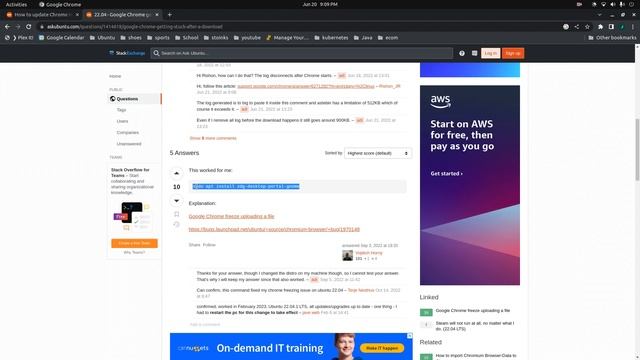
Task: Go back to previous page
Action: coord(7,27)
